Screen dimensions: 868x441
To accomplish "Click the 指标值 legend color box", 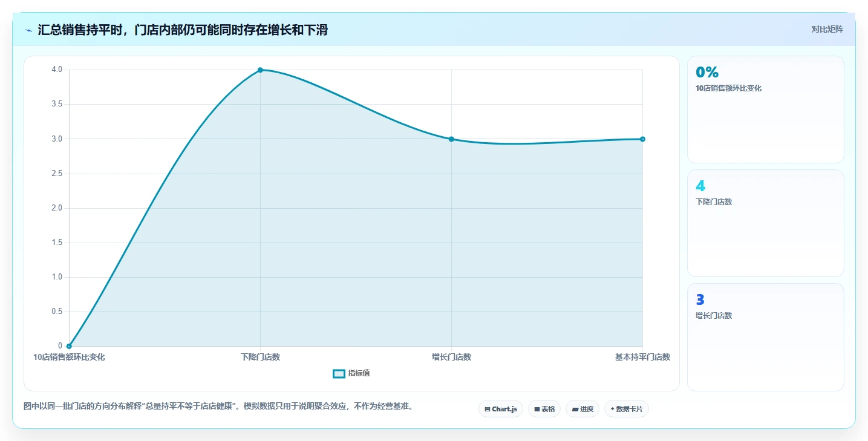I will tap(339, 373).
